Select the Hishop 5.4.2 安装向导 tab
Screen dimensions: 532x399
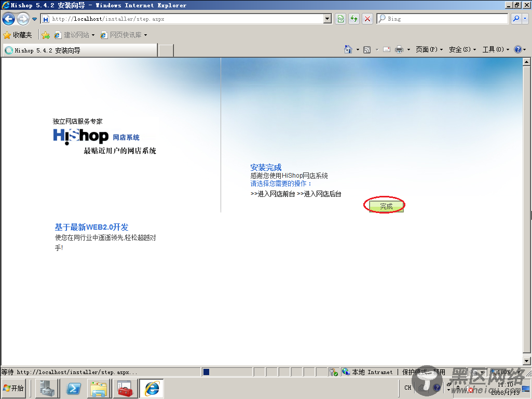[80, 50]
